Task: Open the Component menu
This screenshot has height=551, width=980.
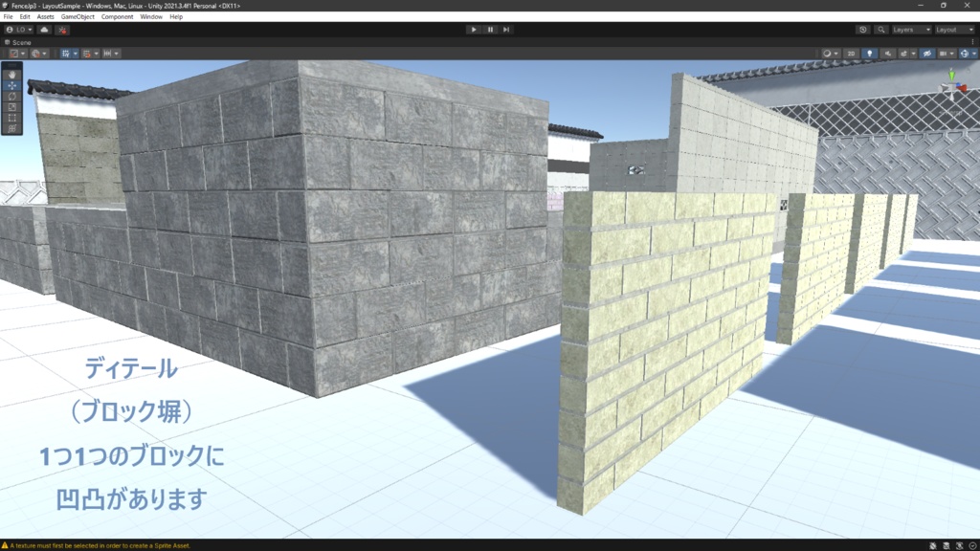Action: [117, 17]
